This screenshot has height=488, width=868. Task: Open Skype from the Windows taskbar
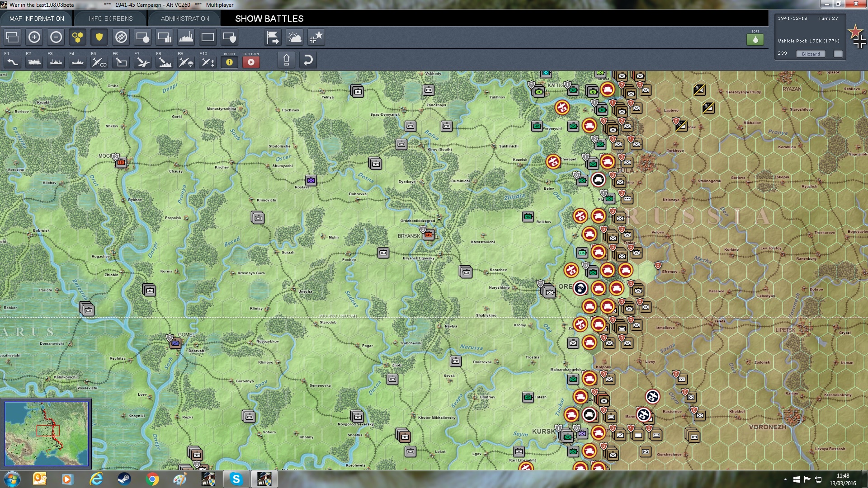(x=236, y=479)
